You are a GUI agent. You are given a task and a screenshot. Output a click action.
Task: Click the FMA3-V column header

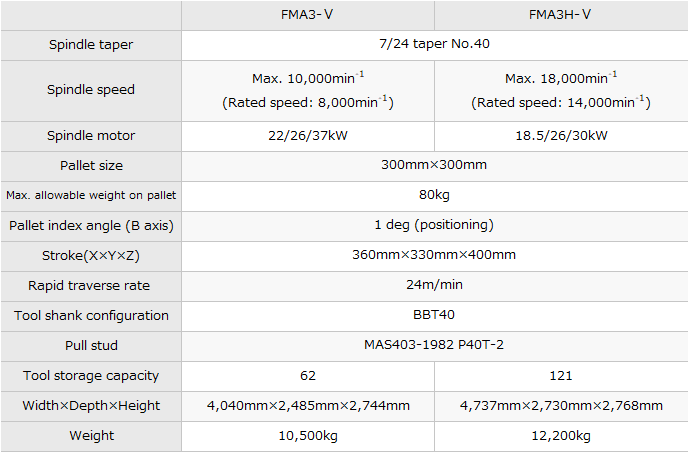click(307, 15)
